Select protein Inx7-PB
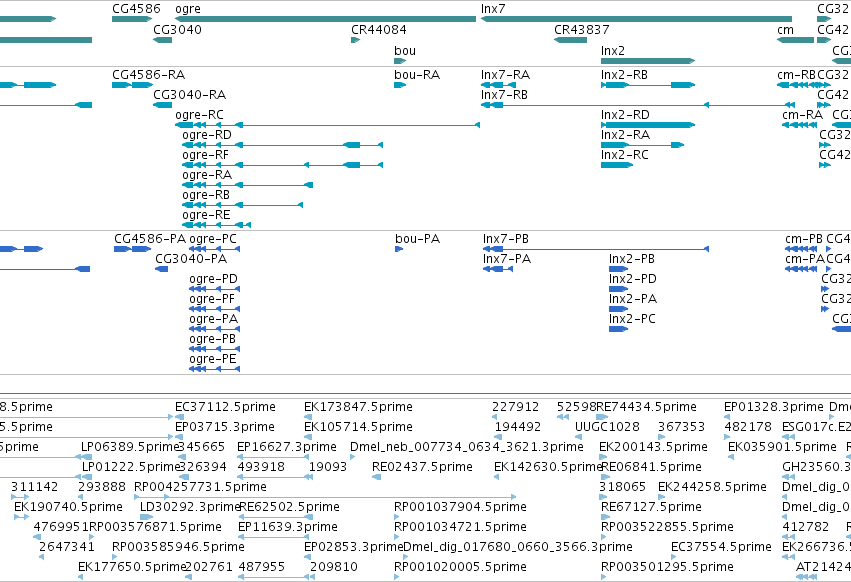 [596, 249]
